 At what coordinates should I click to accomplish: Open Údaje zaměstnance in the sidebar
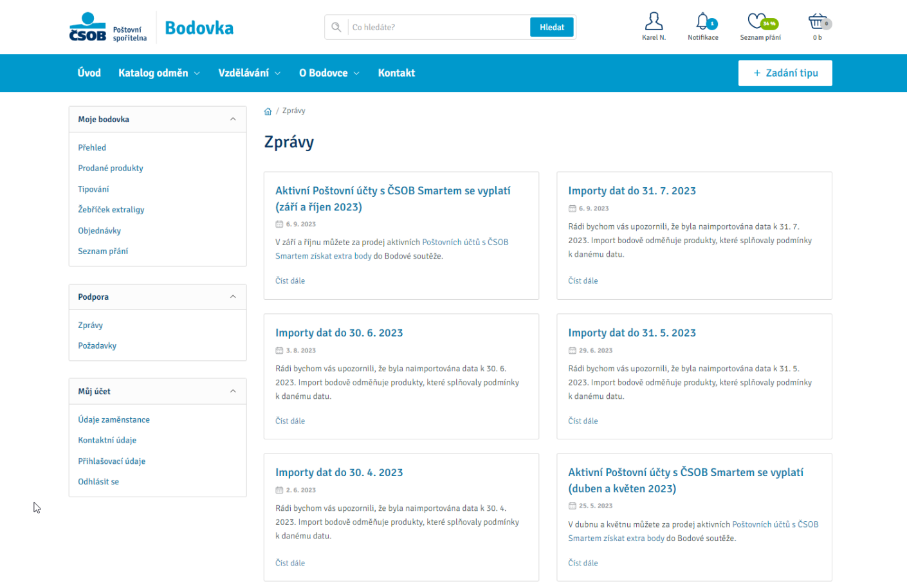pos(114,419)
